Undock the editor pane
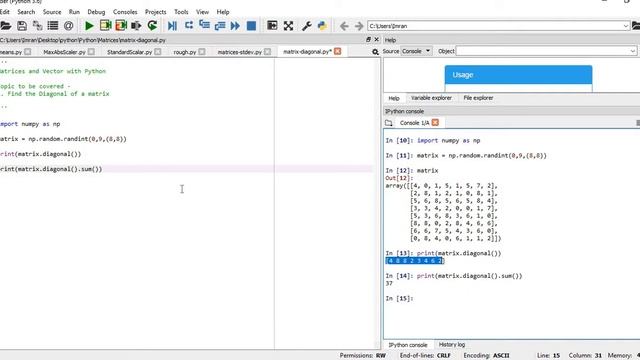The width and height of the screenshot is (640, 360). coord(368,40)
